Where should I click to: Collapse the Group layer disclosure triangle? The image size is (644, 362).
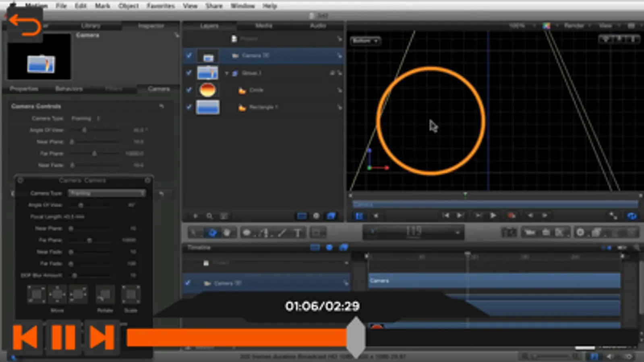227,73
